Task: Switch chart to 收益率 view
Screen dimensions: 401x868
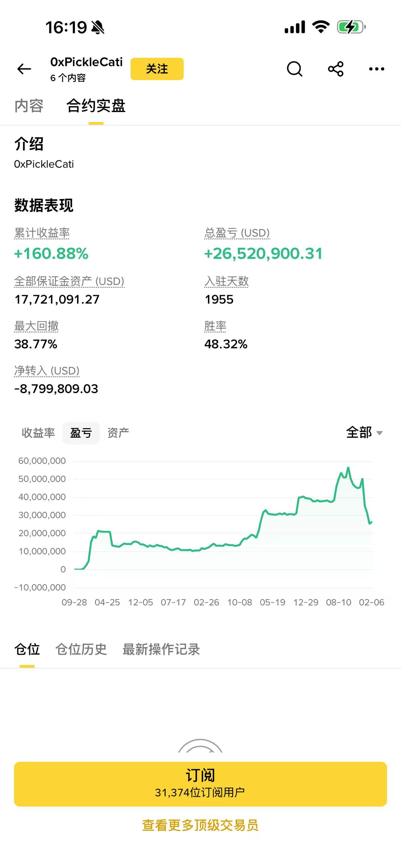Action: point(38,433)
